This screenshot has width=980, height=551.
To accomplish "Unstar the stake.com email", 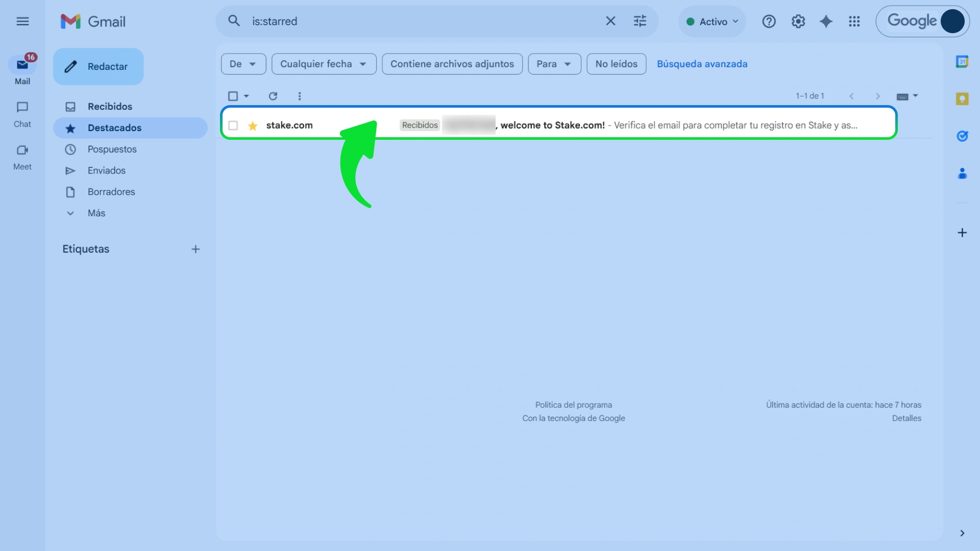I will 253,125.
